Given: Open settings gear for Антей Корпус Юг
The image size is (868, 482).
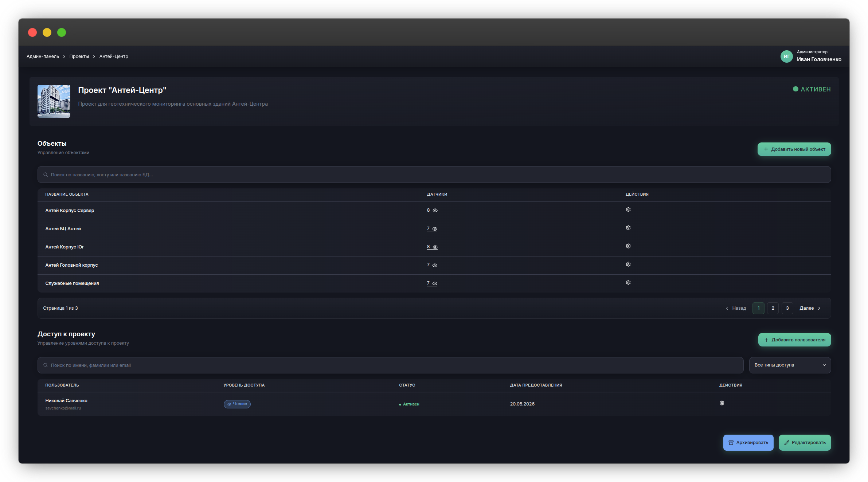Looking at the screenshot, I should [628, 246].
